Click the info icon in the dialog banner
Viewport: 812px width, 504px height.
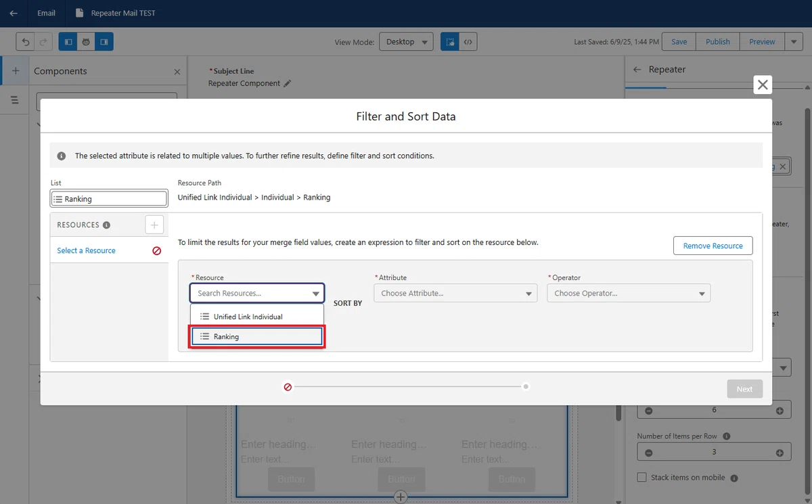pyautogui.click(x=62, y=156)
